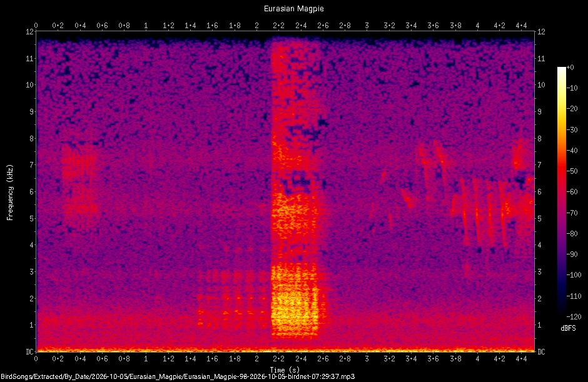Click the "Eurasian Magpie" spectrogram title
Image resolution: width=588 pixels, height=382 pixels.
(x=293, y=9)
